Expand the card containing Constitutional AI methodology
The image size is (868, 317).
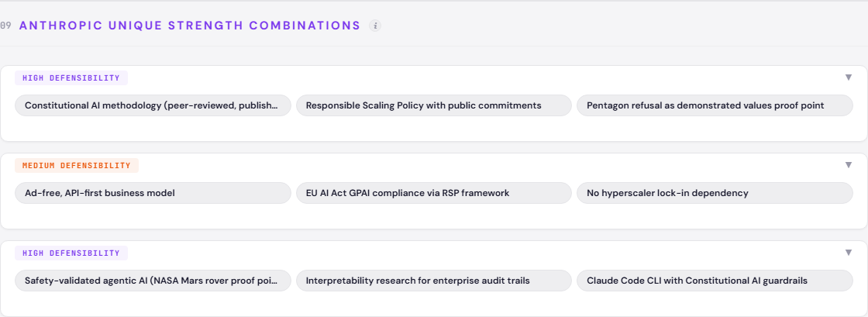(849, 78)
